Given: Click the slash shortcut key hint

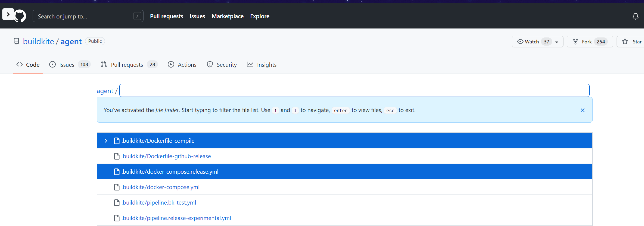Looking at the screenshot, I should 138,16.
